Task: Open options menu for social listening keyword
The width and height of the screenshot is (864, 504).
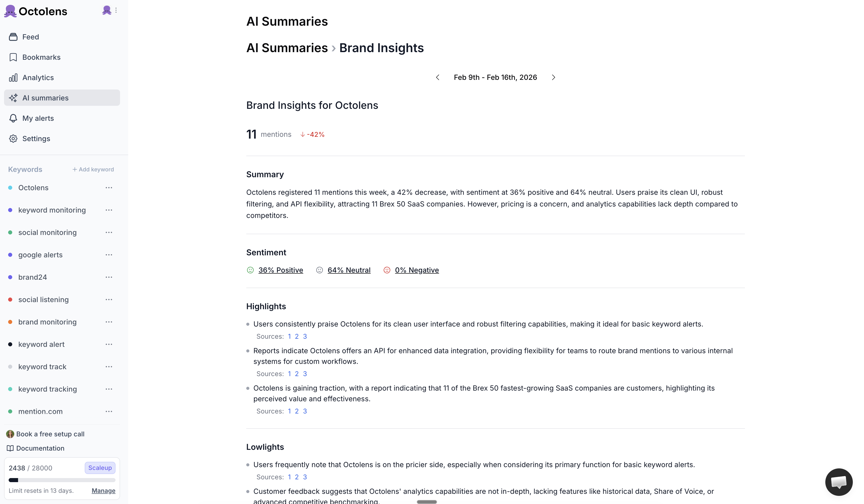Action: (x=109, y=300)
